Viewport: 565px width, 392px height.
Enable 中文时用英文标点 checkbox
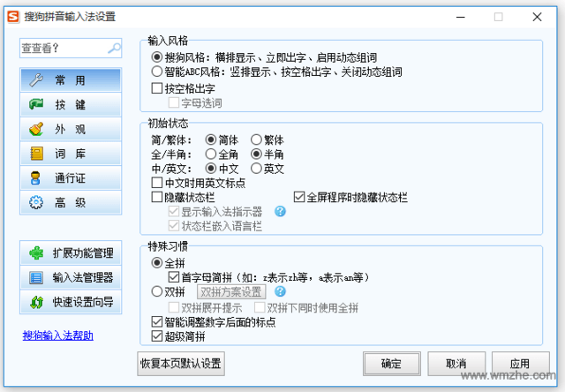[x=157, y=183]
